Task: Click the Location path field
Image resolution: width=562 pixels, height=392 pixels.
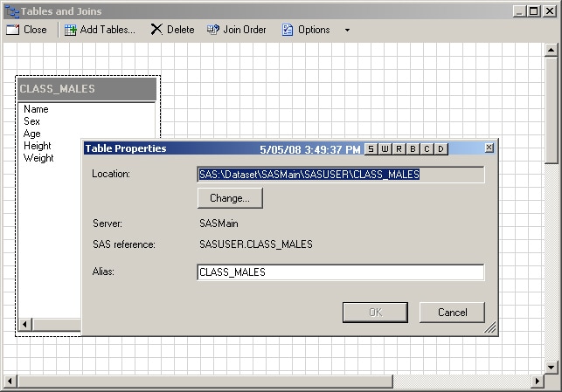Action: tap(341, 175)
